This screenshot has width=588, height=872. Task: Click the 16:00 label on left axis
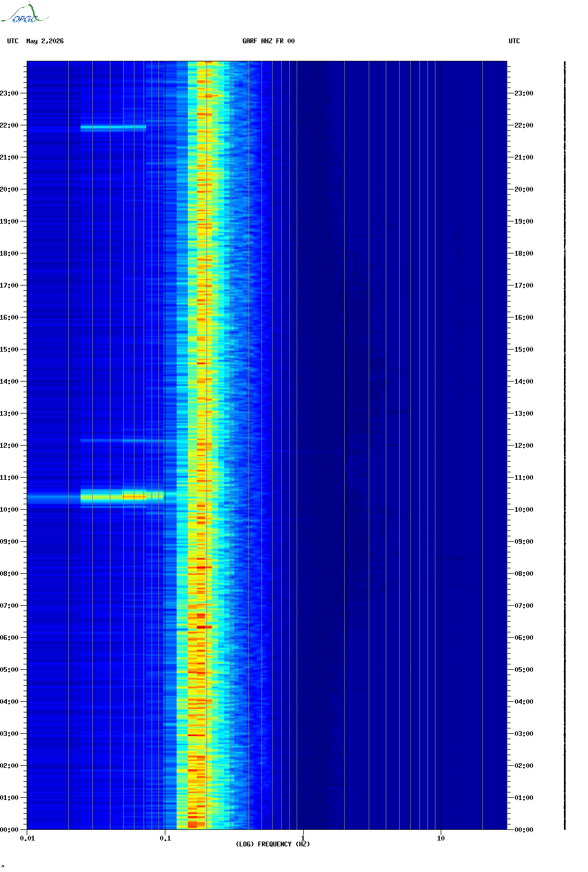tap(9, 318)
